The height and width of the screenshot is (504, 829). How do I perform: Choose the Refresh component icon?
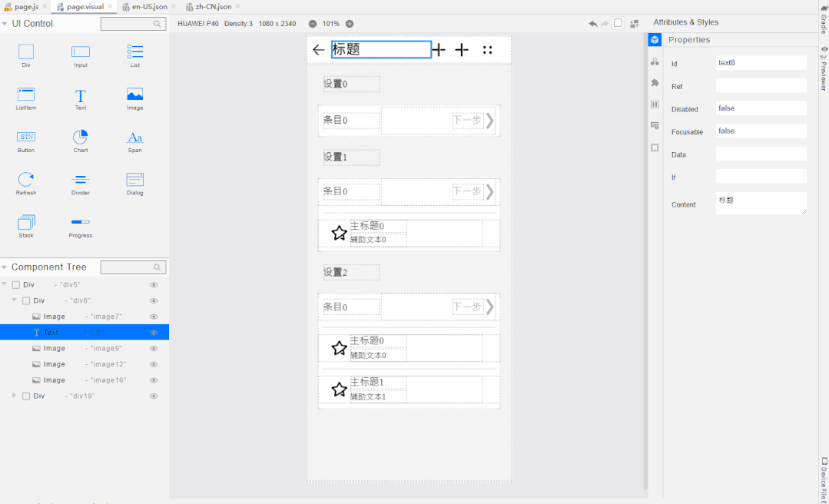(x=26, y=180)
